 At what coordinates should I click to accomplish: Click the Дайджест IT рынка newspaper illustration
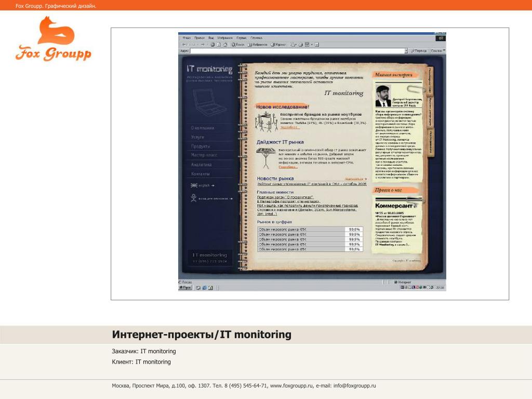tap(266, 158)
